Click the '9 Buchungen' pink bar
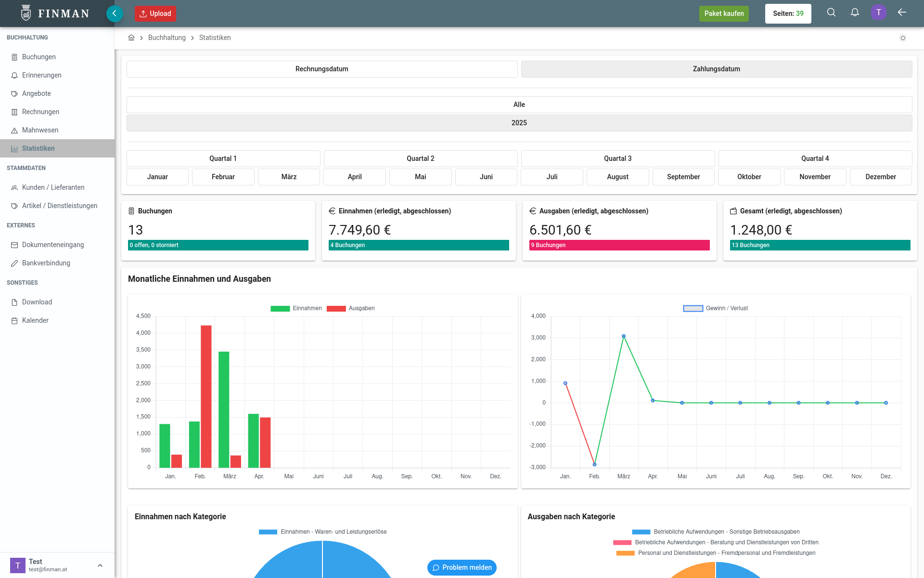This screenshot has width=924, height=578. click(x=619, y=245)
